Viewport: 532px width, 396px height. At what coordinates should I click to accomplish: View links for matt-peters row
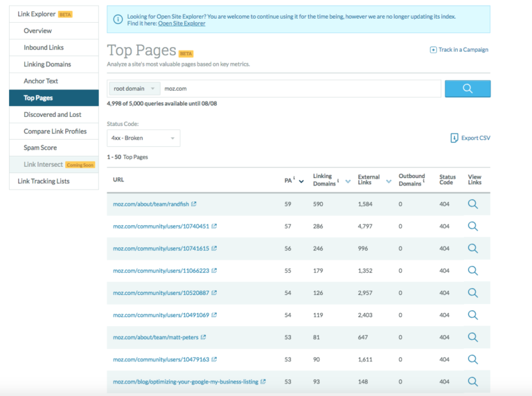472,337
